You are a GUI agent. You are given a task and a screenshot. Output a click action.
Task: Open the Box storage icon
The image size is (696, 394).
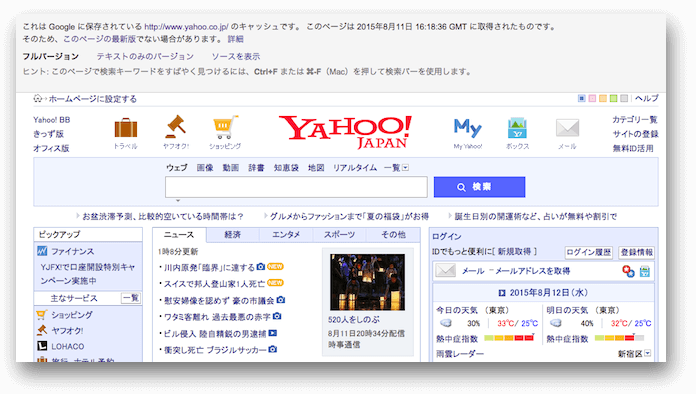point(517,128)
